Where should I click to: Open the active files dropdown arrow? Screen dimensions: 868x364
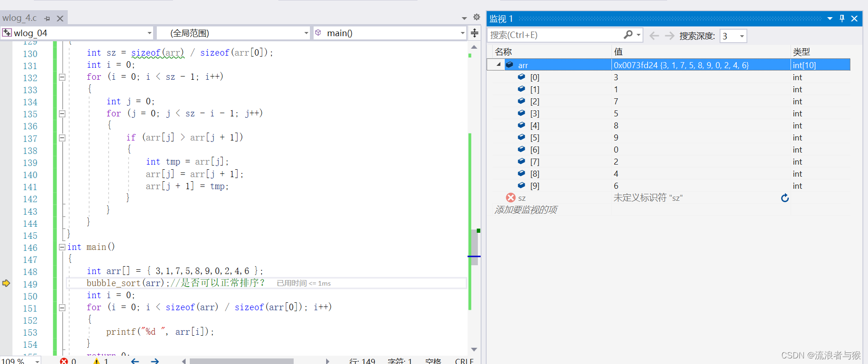(464, 18)
